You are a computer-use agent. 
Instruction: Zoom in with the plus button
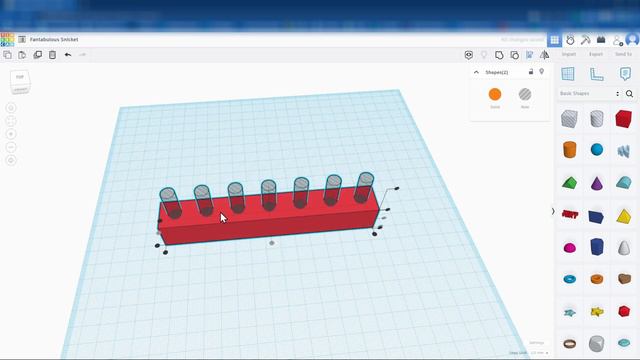tap(11, 134)
